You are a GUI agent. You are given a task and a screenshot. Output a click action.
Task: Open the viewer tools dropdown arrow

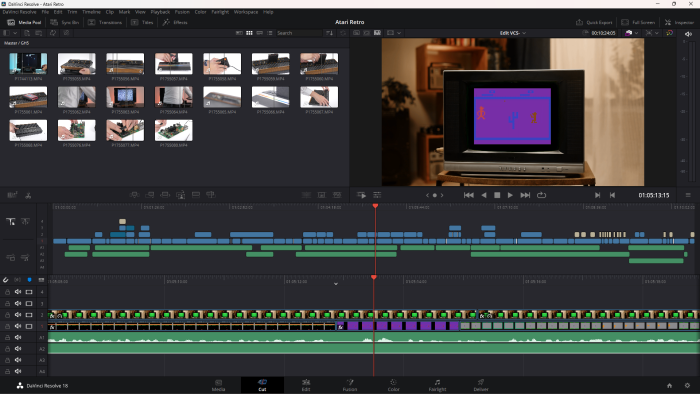657,33
